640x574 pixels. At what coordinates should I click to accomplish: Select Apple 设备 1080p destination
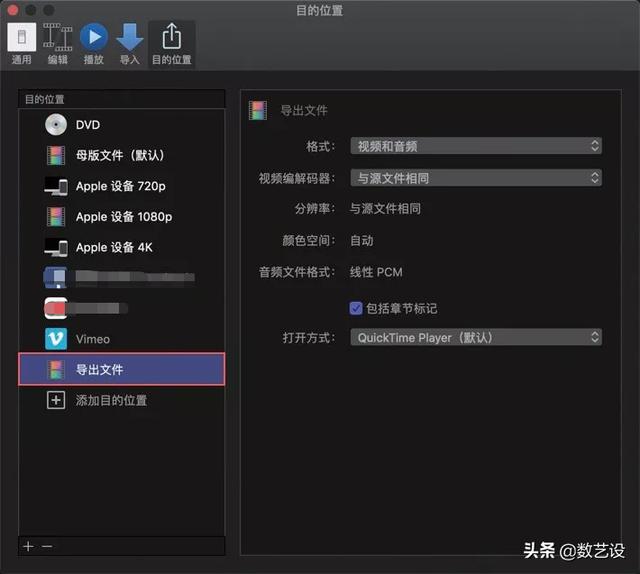pos(121,217)
